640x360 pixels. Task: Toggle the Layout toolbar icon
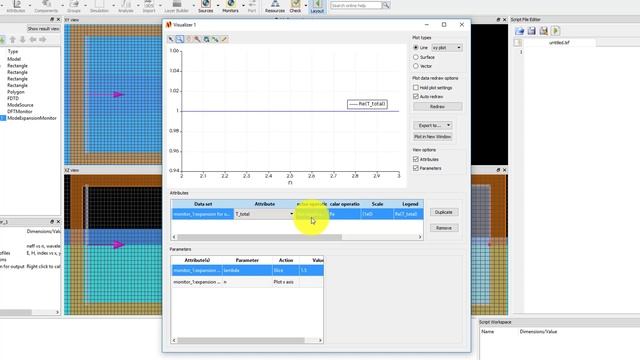(x=317, y=6)
